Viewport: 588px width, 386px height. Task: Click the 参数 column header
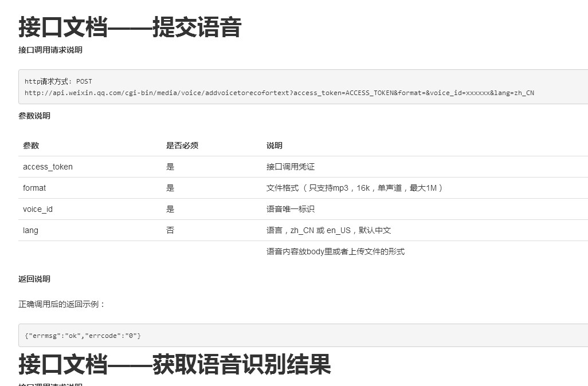[x=31, y=145]
